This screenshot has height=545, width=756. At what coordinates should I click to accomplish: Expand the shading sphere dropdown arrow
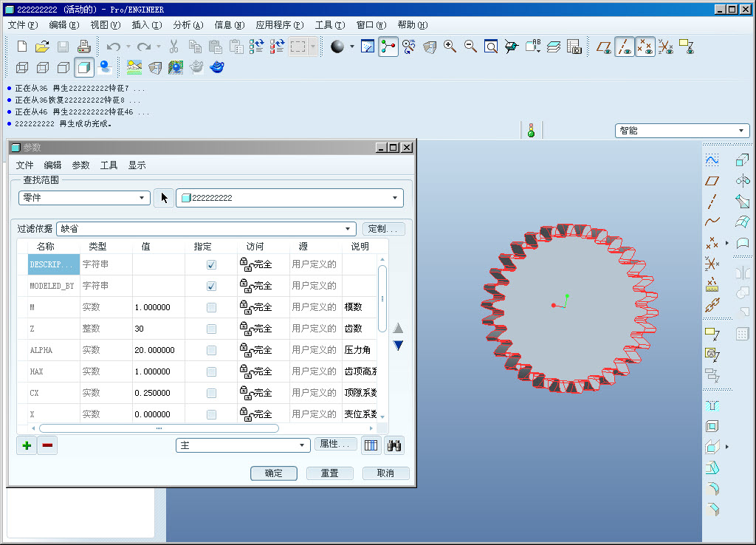352,47
